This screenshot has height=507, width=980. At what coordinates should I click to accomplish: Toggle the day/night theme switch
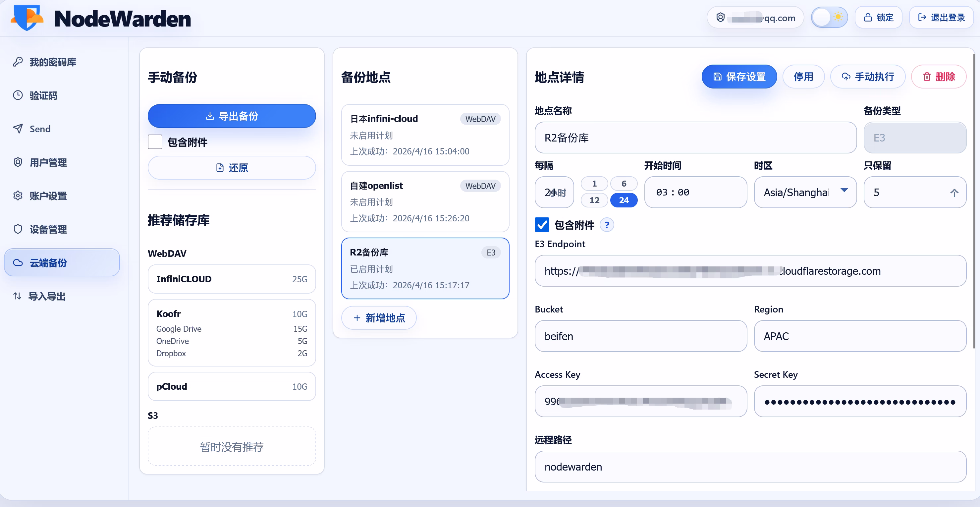click(x=829, y=17)
